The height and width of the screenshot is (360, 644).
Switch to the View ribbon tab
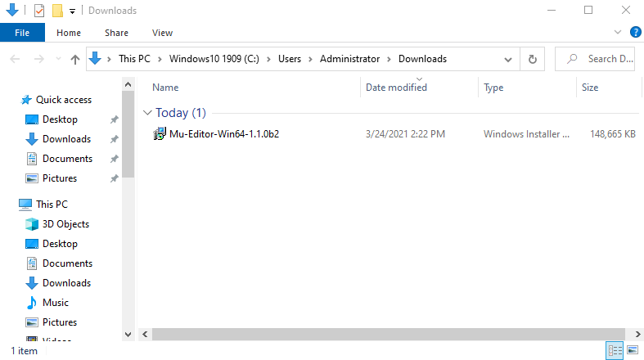[x=162, y=33]
